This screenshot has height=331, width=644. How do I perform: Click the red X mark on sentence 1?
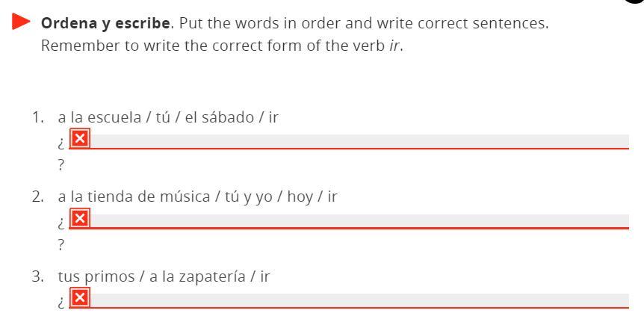coord(80,138)
